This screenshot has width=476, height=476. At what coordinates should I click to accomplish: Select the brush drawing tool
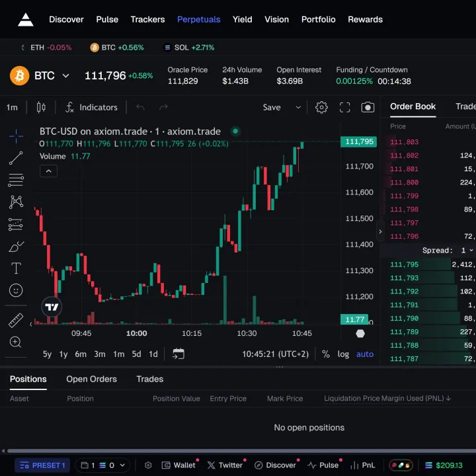coord(16,247)
